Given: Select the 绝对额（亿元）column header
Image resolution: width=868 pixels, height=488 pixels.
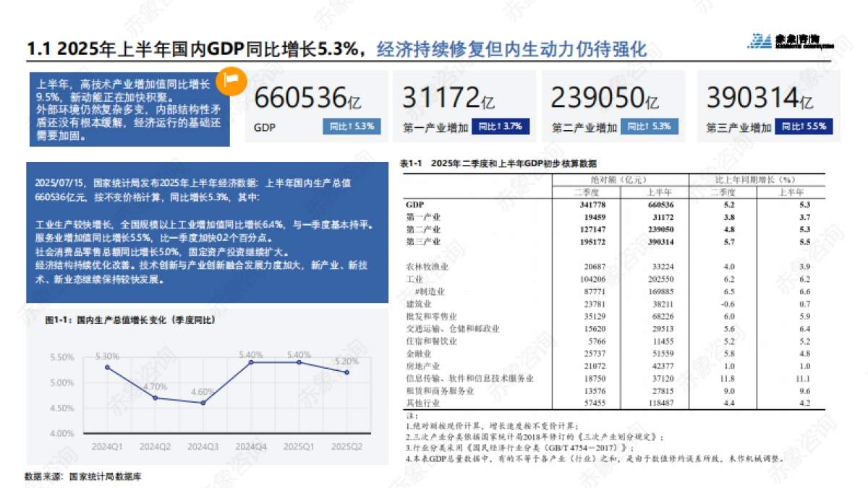Looking at the screenshot, I should coord(615,179).
